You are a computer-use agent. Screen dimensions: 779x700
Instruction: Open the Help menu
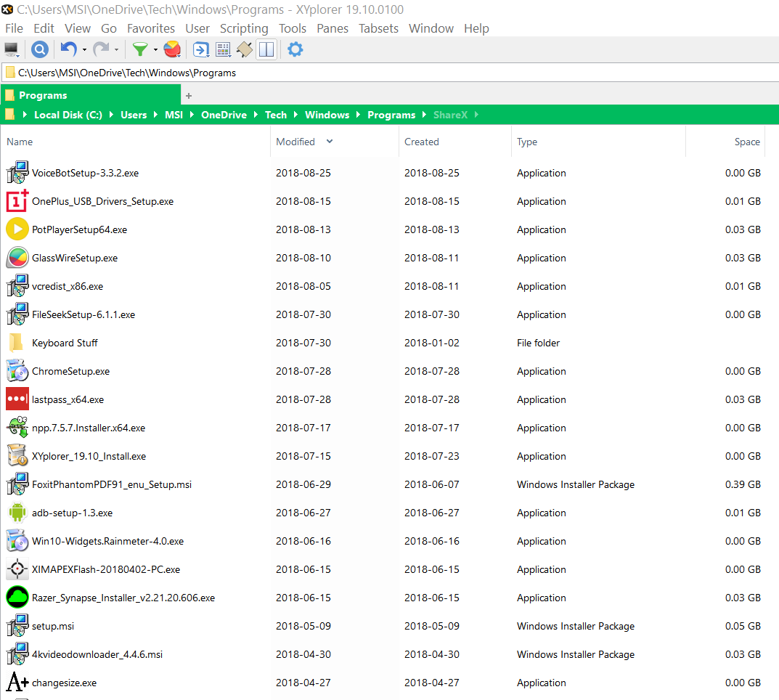(476, 28)
